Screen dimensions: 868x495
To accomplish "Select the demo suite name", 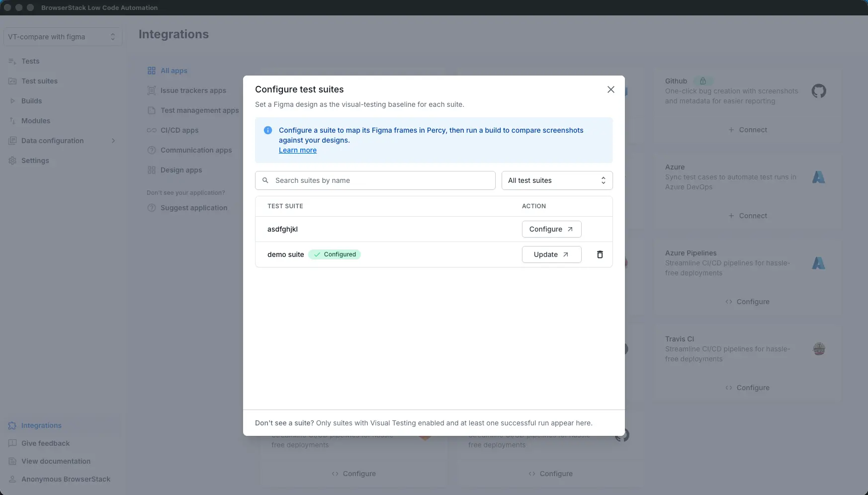I will pos(285,254).
